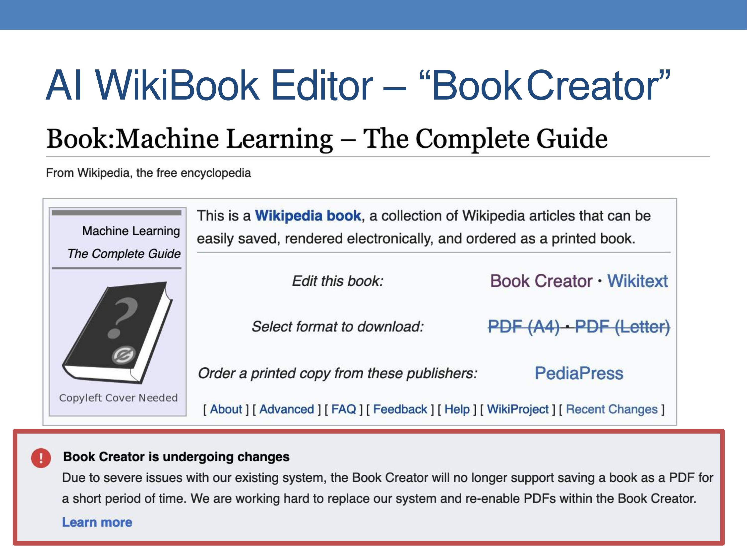Click 'Book Creator is undergoing changes' heading
Screen dimensions: 747x560
pyautogui.click(x=176, y=456)
